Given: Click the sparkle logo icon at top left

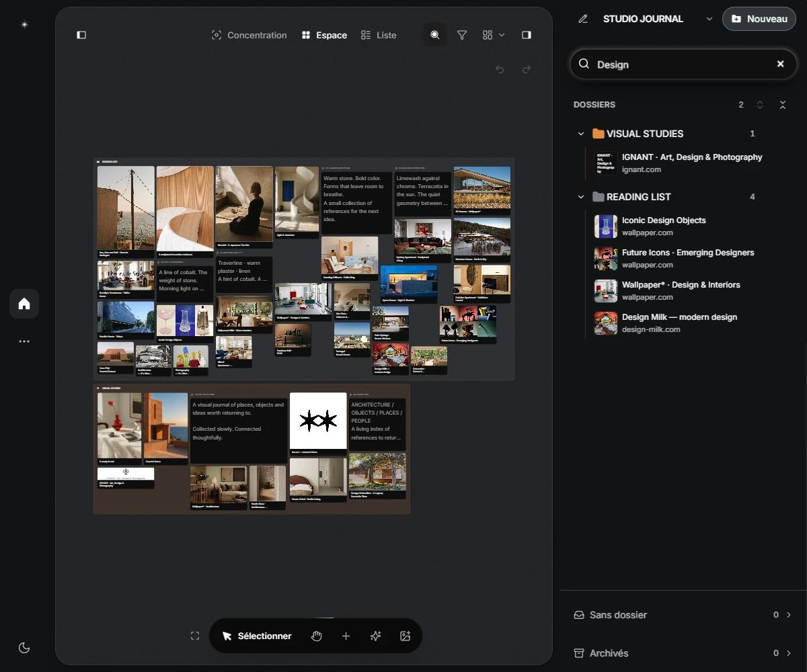Looking at the screenshot, I should (24, 25).
